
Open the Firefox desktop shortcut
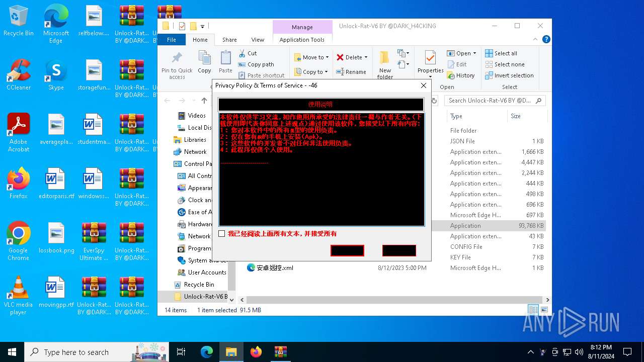(19, 184)
